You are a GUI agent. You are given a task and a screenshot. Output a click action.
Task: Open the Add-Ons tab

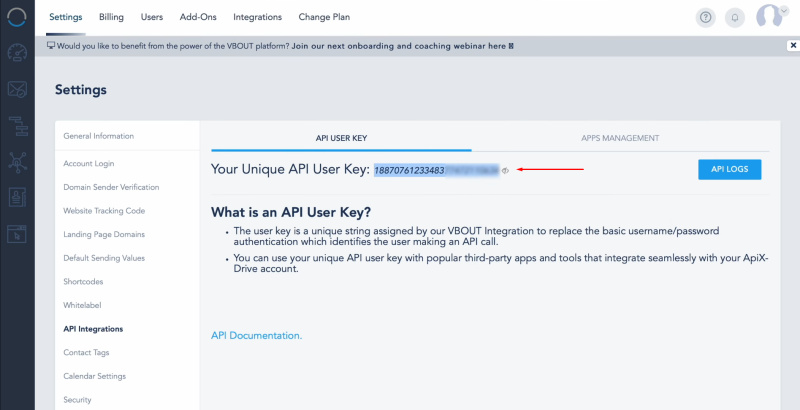click(x=198, y=17)
